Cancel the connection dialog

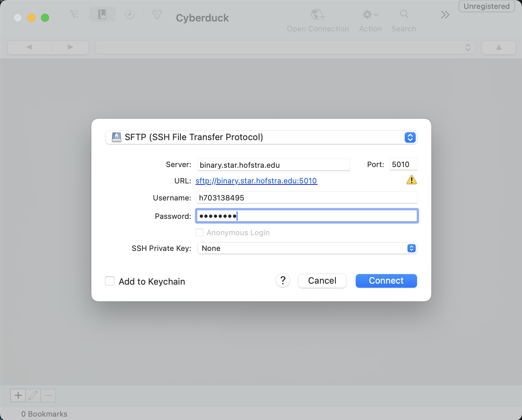pyautogui.click(x=322, y=281)
